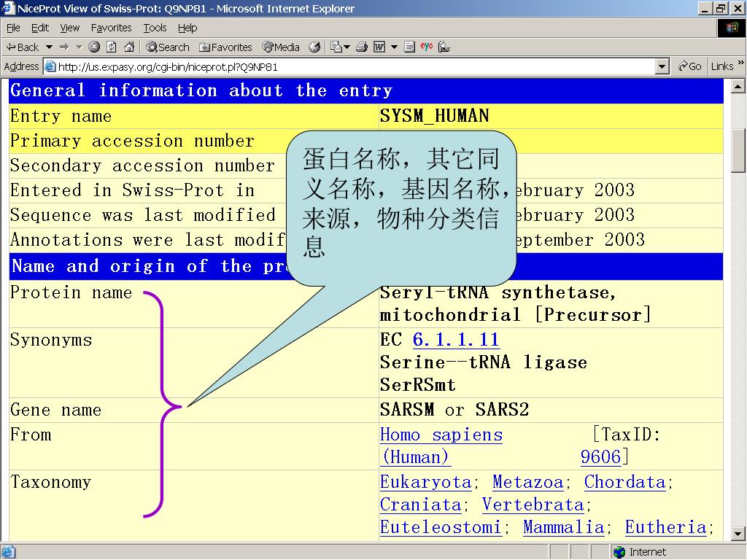Open the Favorites toolbar button
The width and height of the screenshot is (747, 560).
(x=225, y=47)
